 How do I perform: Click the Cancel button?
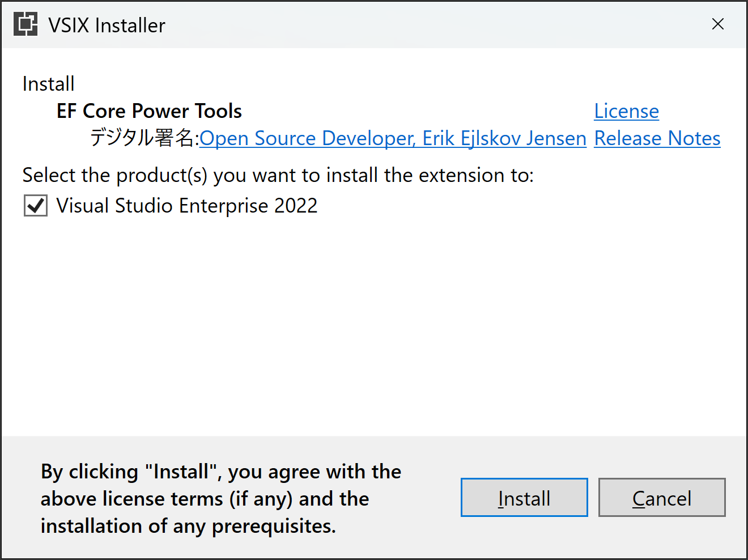click(662, 498)
